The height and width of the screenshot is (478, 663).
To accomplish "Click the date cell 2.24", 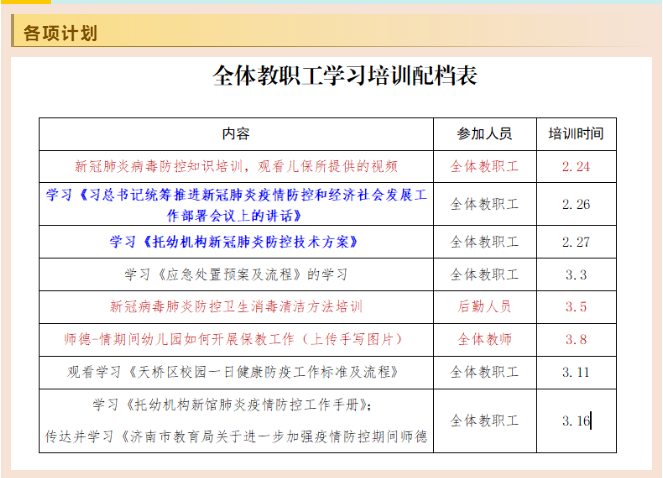I will pyautogui.click(x=576, y=166).
